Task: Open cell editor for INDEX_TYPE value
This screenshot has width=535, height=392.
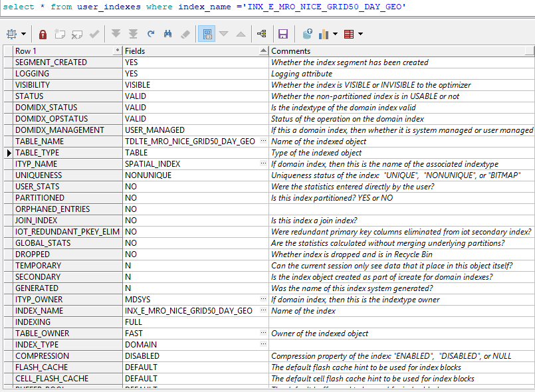Action: 263,343
